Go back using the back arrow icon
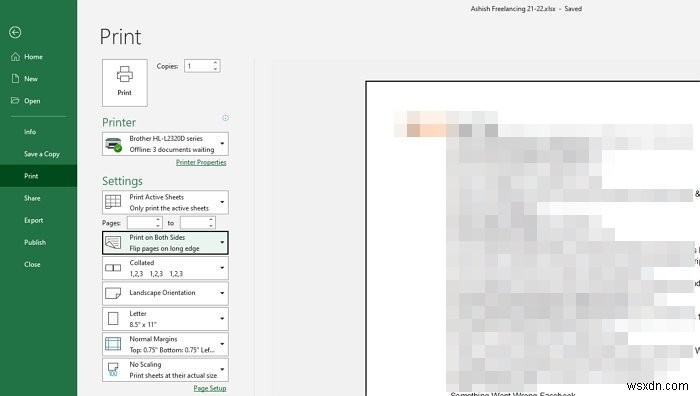Image resolution: width=700 pixels, height=396 pixels. coord(15,32)
